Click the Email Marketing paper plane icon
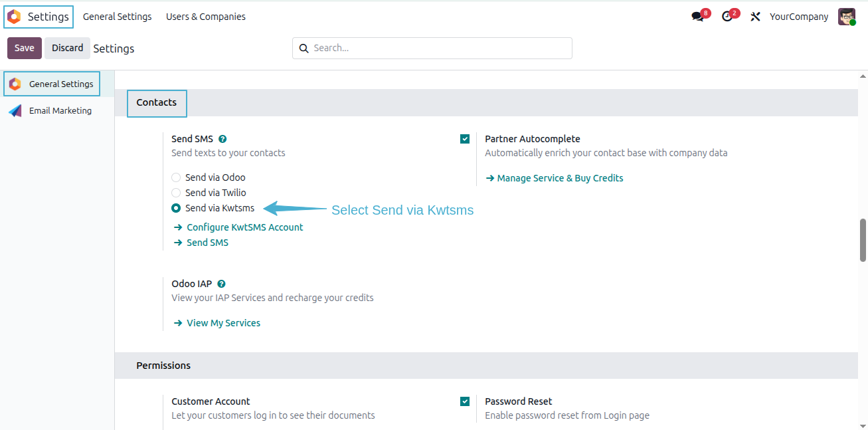The image size is (868, 430). (x=15, y=111)
